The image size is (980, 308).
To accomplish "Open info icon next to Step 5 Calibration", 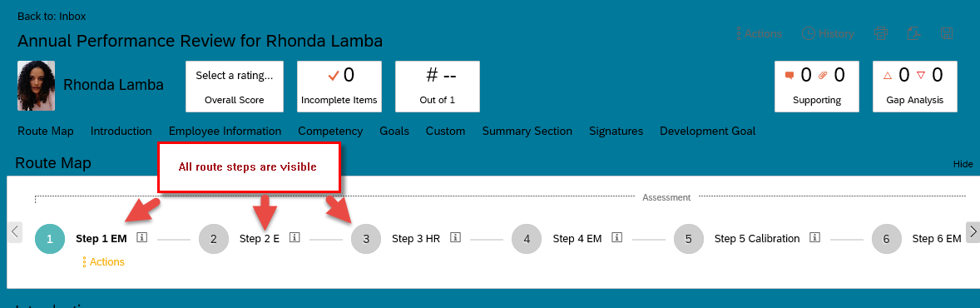I will (x=814, y=238).
